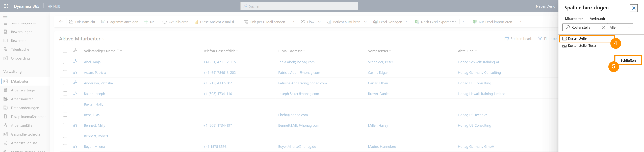644x152 pixels.
Task: Open Fokusansicht view
Action: tap(82, 22)
